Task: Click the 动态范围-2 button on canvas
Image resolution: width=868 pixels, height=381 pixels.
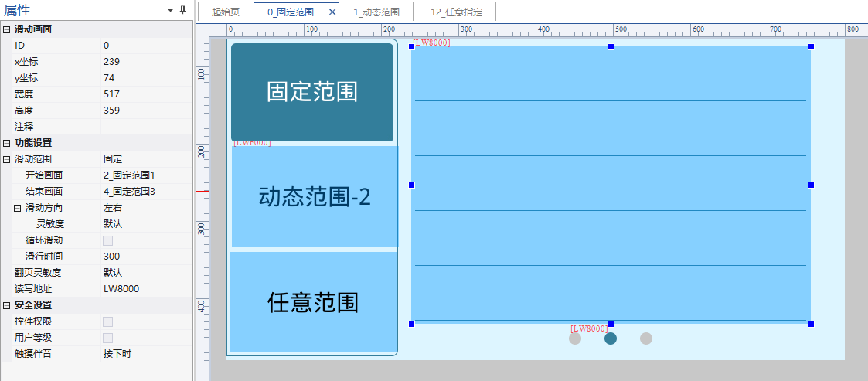Action: [315, 197]
